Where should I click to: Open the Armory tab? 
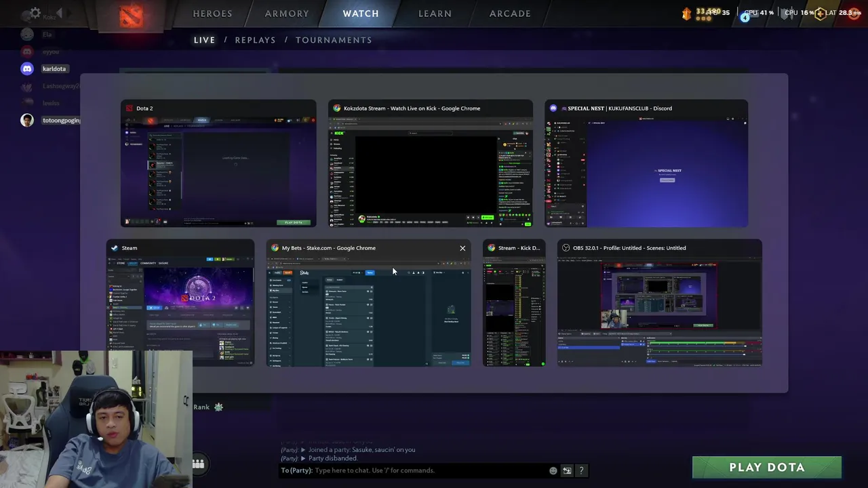pos(287,14)
